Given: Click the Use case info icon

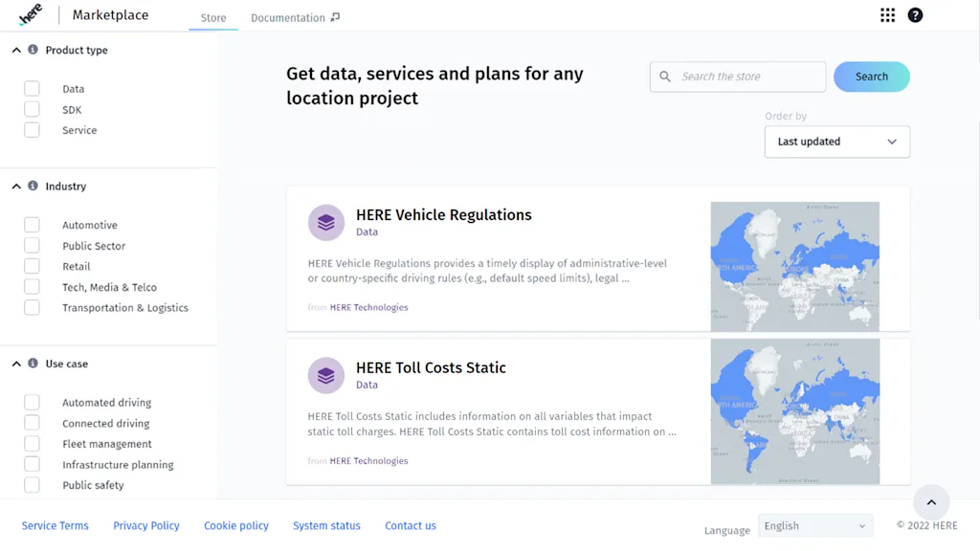Looking at the screenshot, I should coord(33,363).
